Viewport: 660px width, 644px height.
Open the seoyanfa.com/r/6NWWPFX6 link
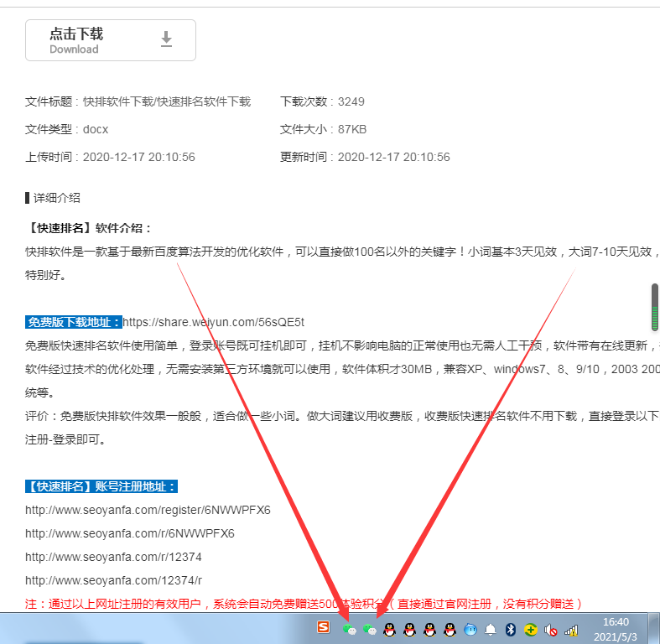[130, 533]
